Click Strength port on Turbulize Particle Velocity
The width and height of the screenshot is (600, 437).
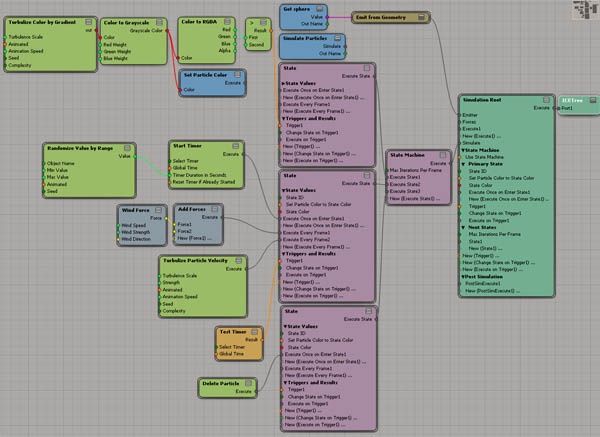160,283
